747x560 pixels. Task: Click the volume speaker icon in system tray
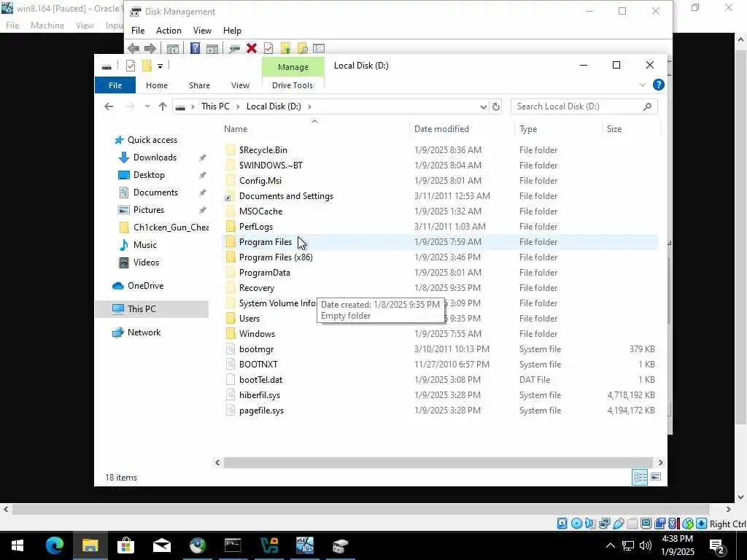646,545
